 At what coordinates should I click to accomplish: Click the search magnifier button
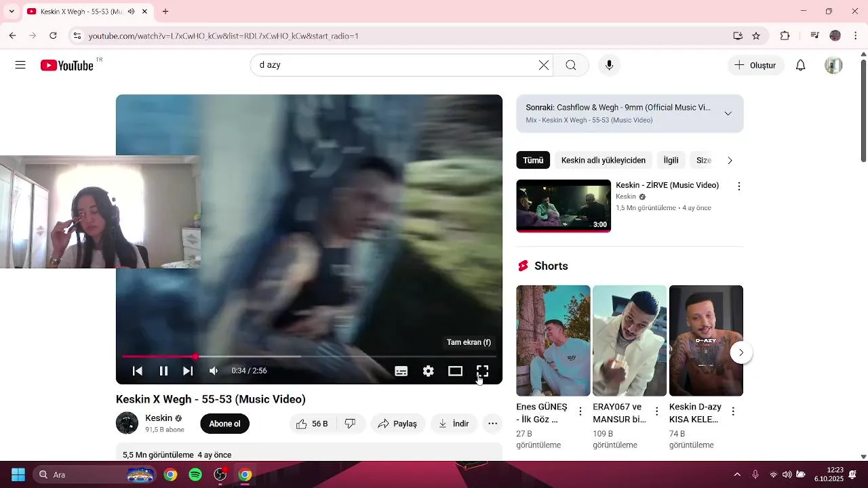571,65
